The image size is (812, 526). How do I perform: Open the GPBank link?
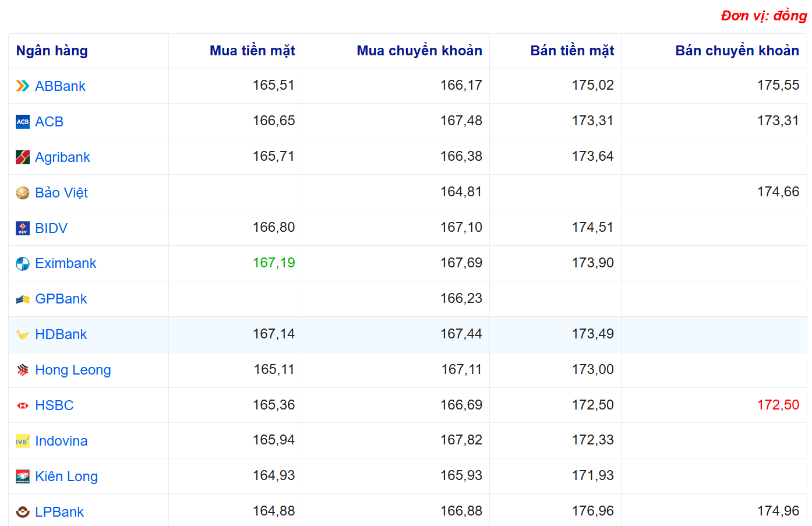click(x=61, y=299)
